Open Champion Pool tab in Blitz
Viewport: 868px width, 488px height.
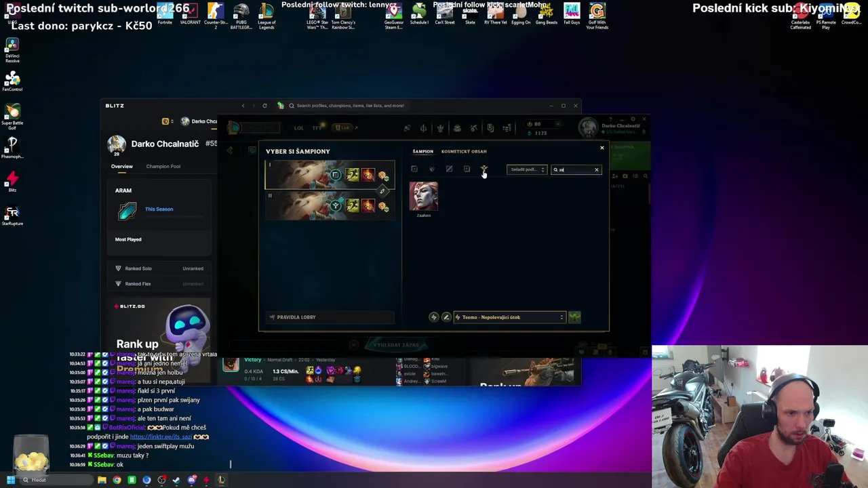coord(163,166)
